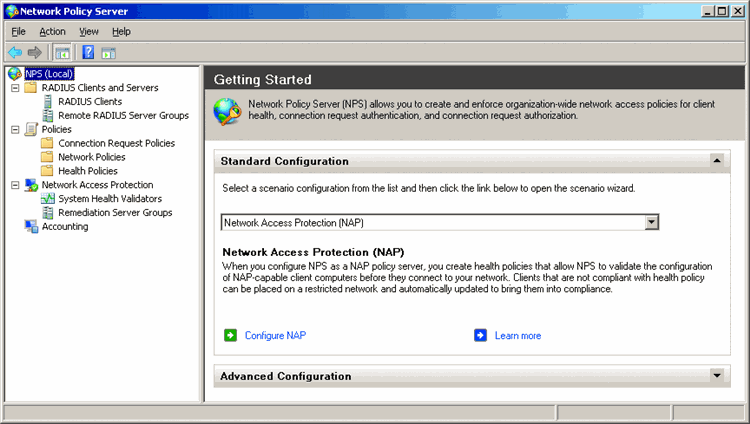Click the Back arrow toolbar icon
The height and width of the screenshot is (424, 750).
(15, 52)
